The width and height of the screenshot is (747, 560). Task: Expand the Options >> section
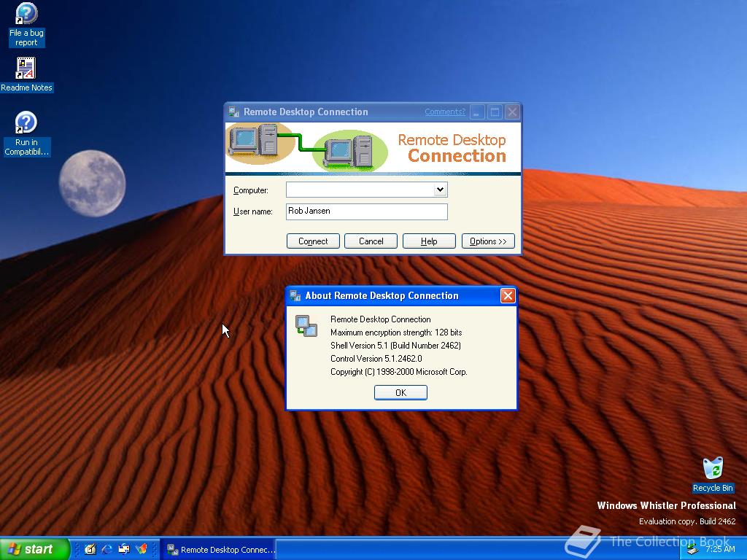coord(488,241)
